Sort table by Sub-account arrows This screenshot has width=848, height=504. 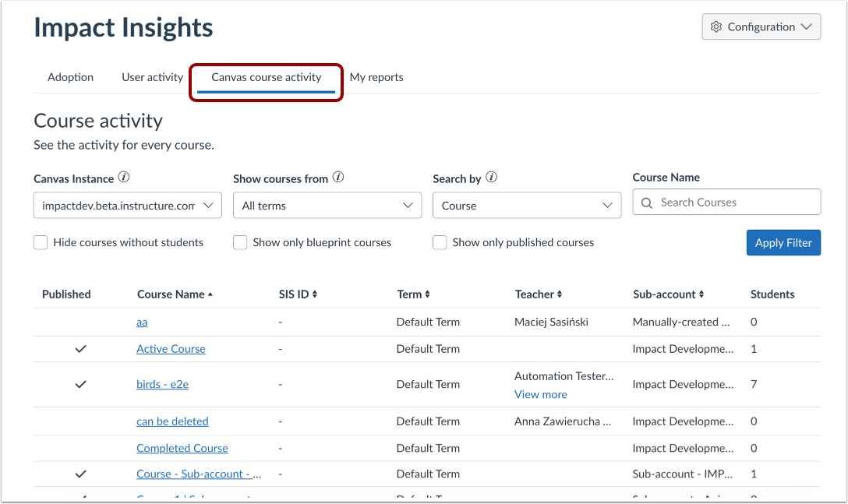[x=701, y=294]
